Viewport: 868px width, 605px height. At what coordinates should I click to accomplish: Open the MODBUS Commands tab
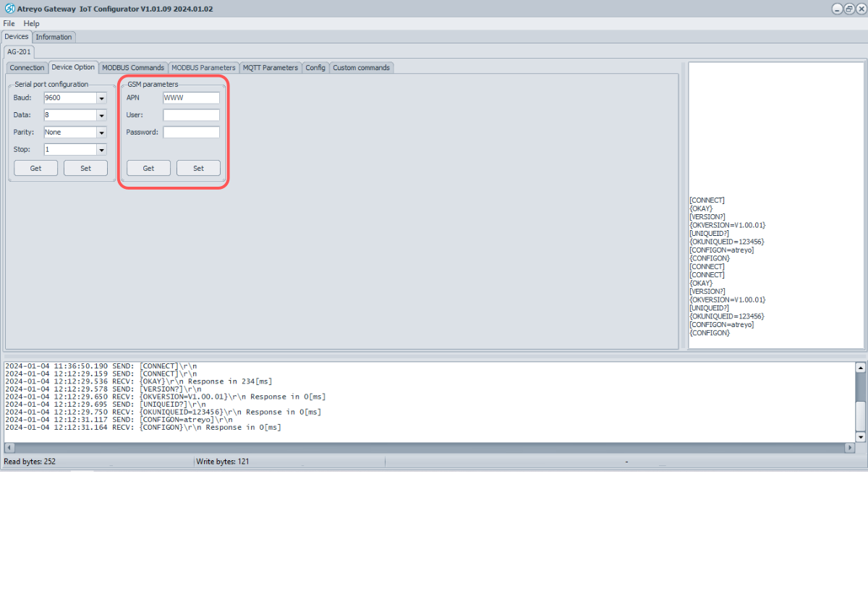coord(133,67)
